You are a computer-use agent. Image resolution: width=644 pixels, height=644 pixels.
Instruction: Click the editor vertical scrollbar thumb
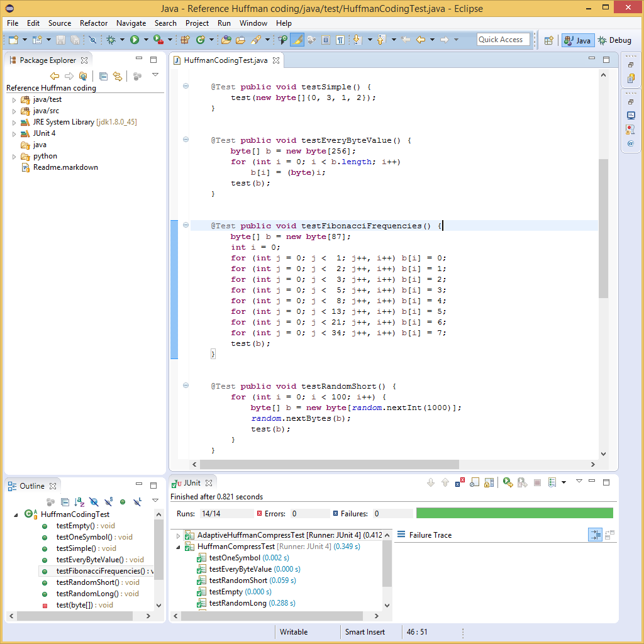(x=603, y=229)
